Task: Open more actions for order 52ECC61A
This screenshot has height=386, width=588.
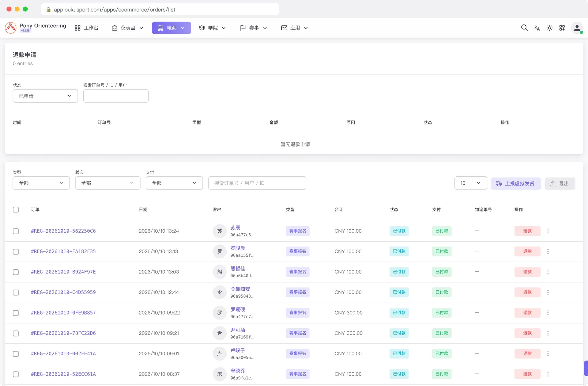Action: point(548,374)
